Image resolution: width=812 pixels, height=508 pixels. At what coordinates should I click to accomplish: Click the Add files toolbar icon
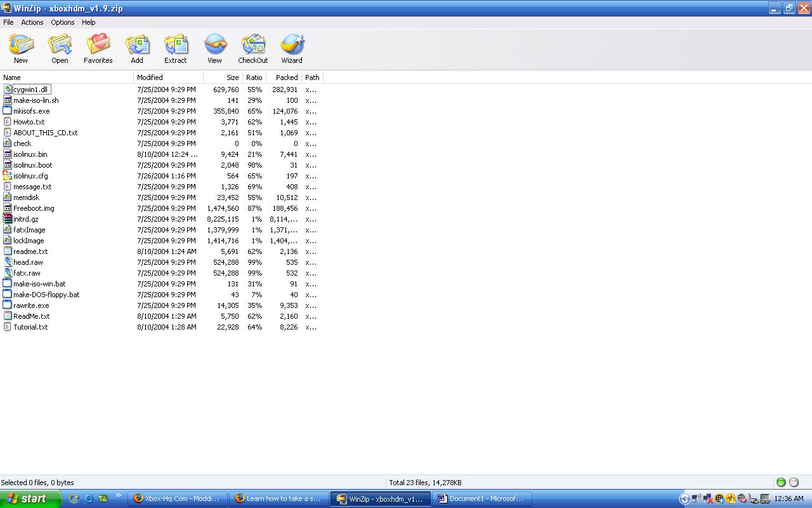[x=137, y=45]
